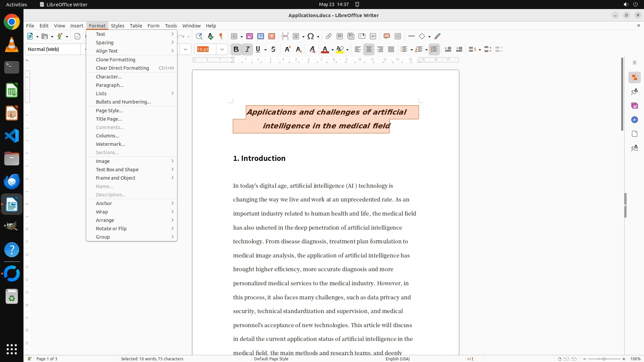This screenshot has height=362, width=644.
Task: Click Page Style... menu entry
Action: click(109, 111)
